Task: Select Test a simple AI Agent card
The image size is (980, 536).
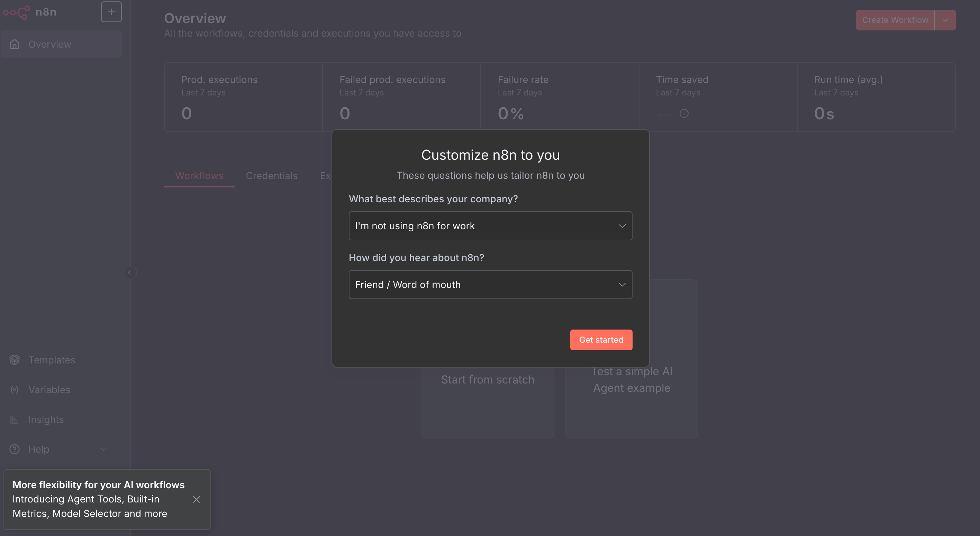Action: (632, 395)
